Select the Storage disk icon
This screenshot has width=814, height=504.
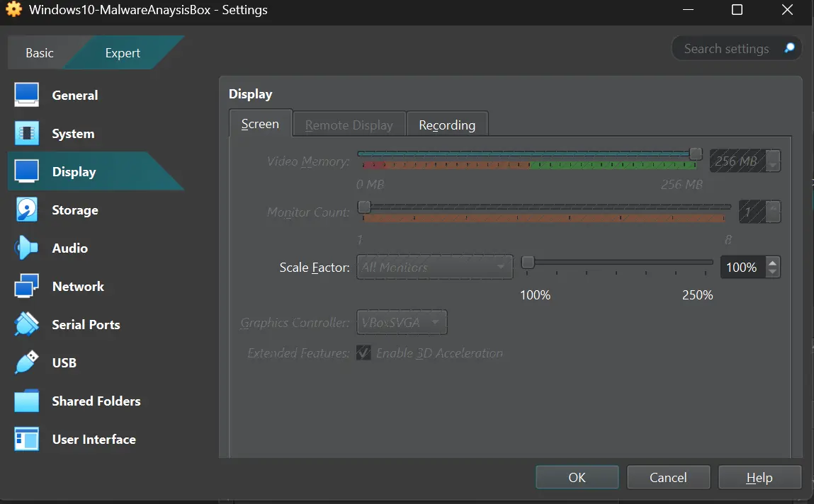[x=27, y=210]
